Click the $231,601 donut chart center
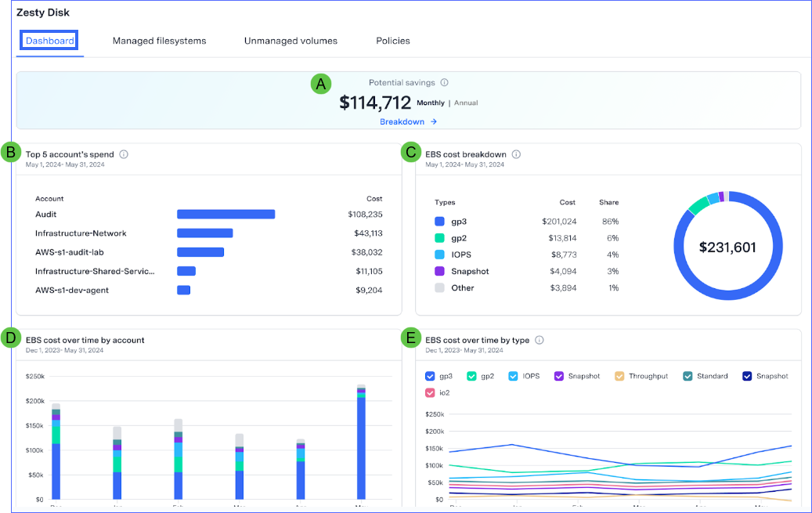 727,247
